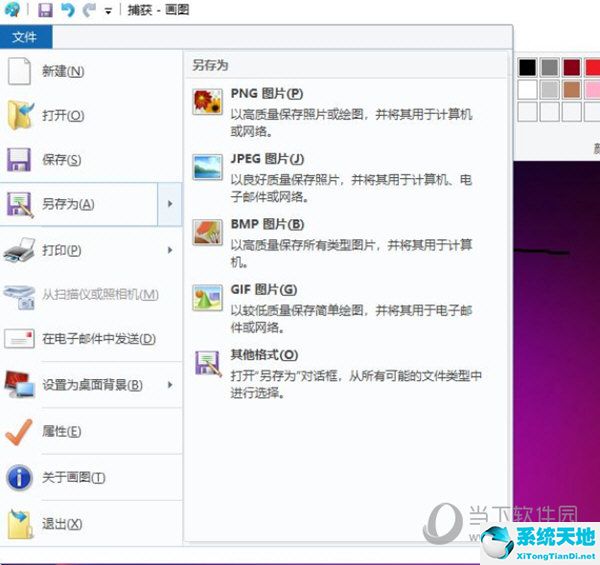Click the BMP 图片 thumbnail icon

(207, 232)
